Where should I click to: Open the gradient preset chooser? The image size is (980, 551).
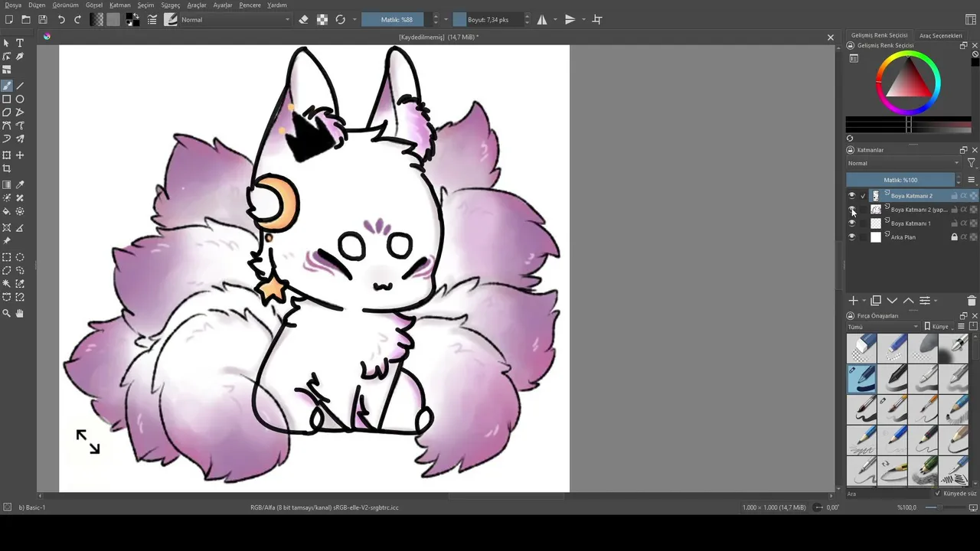click(96, 19)
